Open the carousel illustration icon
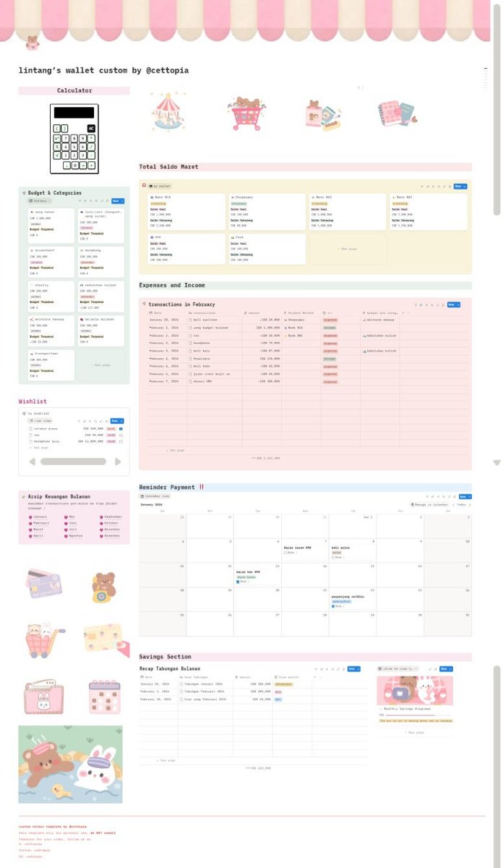 (168, 111)
